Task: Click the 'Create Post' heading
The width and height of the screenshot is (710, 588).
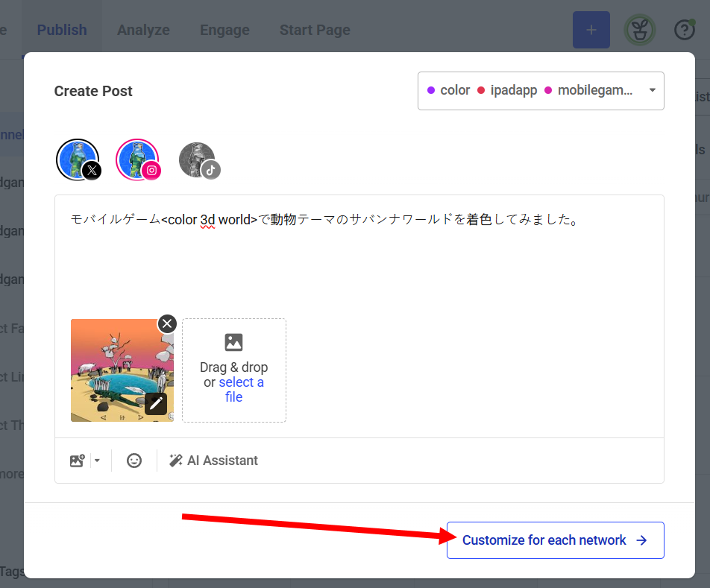Action: (93, 91)
